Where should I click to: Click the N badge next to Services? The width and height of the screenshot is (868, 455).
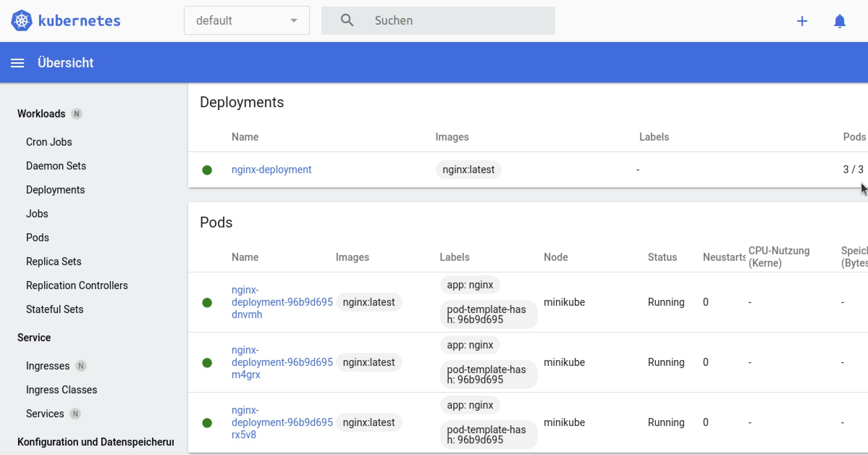coord(75,414)
